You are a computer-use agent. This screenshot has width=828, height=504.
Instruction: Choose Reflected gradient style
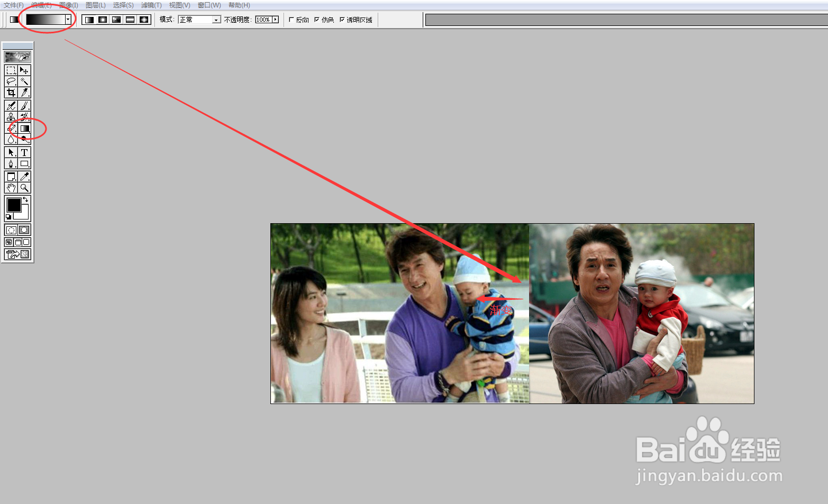(131, 20)
